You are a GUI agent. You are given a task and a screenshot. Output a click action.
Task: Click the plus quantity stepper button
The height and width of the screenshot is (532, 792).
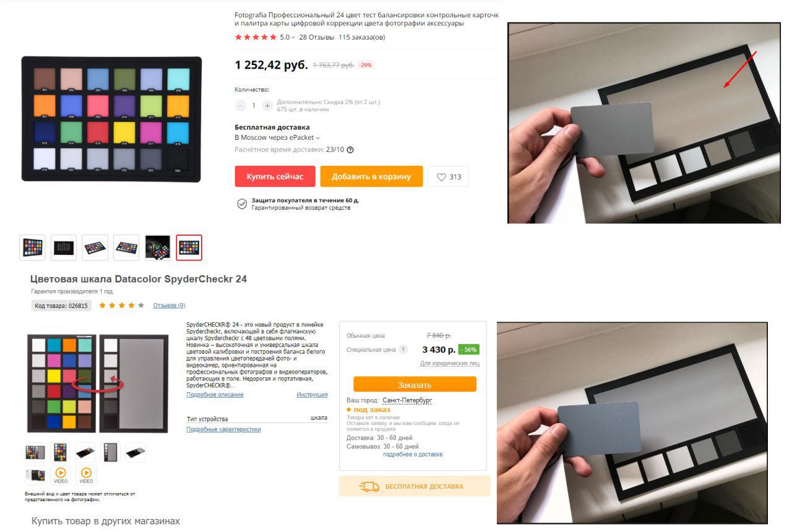267,106
